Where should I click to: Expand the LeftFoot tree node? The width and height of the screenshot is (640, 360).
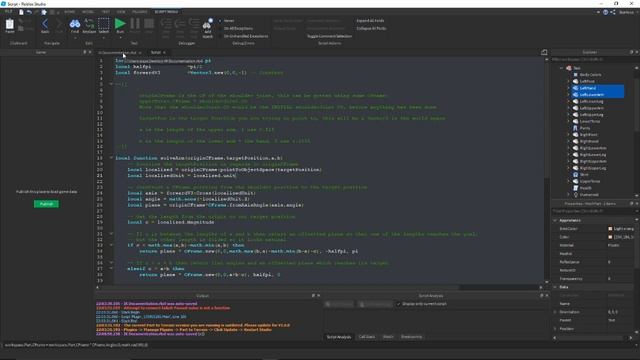coord(568,81)
